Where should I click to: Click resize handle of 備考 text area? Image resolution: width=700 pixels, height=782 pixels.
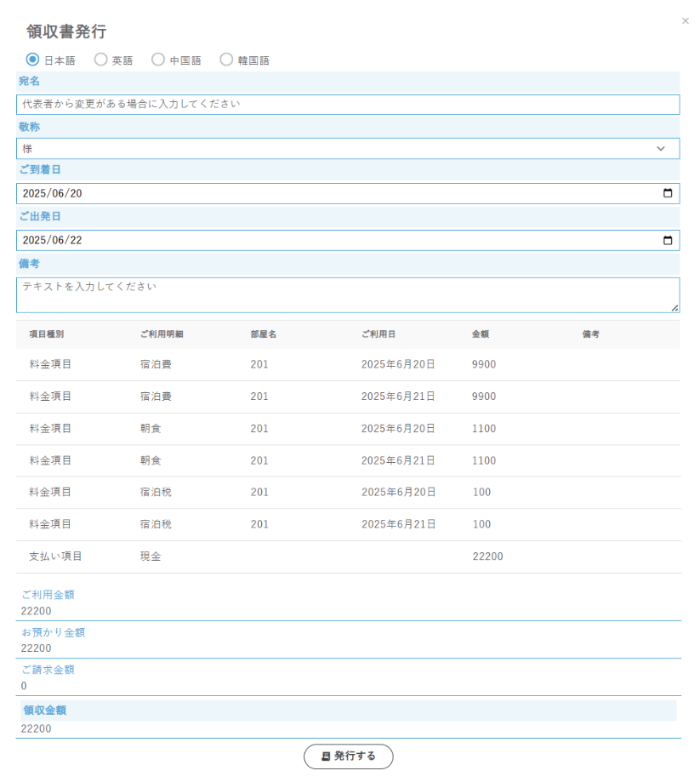pos(675,308)
